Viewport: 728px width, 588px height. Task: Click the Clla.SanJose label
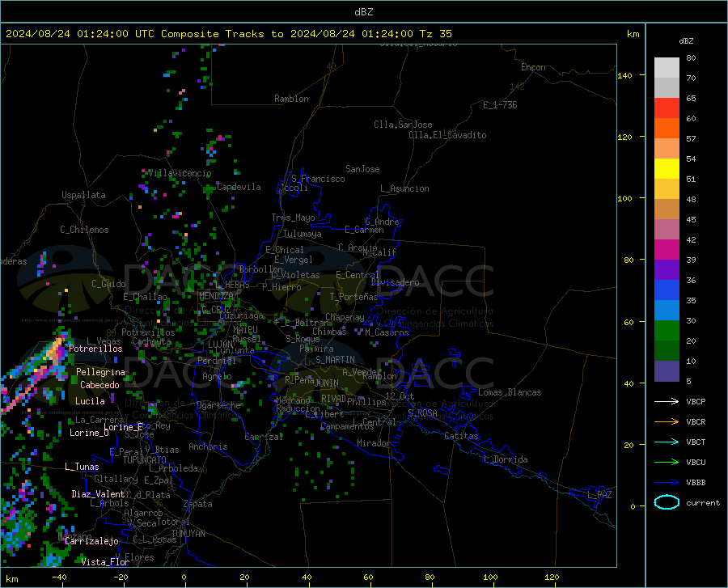click(x=403, y=125)
